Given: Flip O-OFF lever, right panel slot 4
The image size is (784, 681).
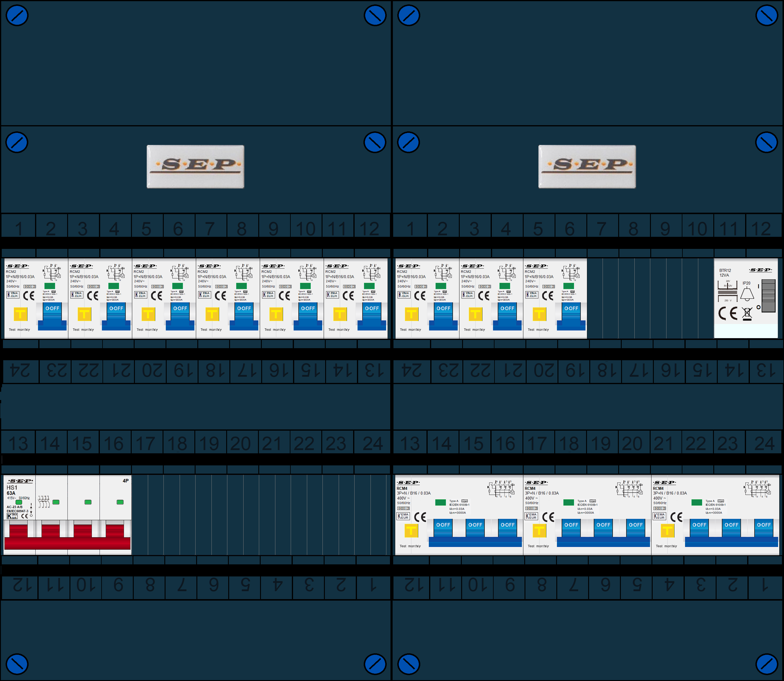Looking at the screenshot, I should [507, 316].
